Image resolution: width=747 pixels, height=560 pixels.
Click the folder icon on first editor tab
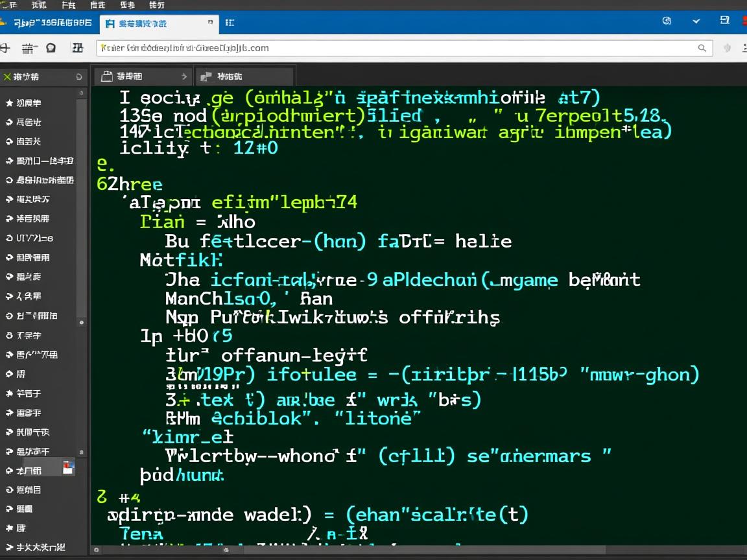pyautogui.click(x=106, y=76)
